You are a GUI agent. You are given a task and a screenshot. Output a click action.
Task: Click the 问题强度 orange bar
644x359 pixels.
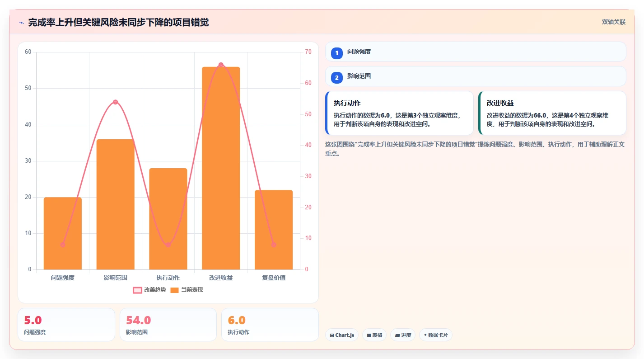click(63, 233)
